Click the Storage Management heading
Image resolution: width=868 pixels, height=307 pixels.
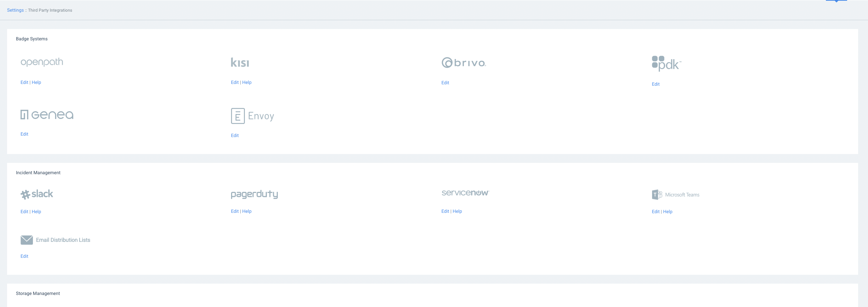coord(38,294)
